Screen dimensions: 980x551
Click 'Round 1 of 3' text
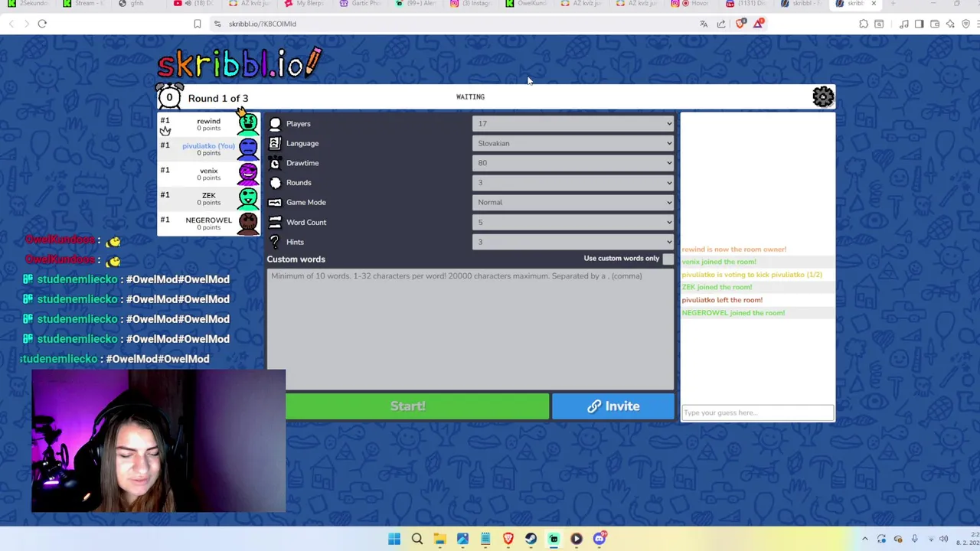pos(218,98)
